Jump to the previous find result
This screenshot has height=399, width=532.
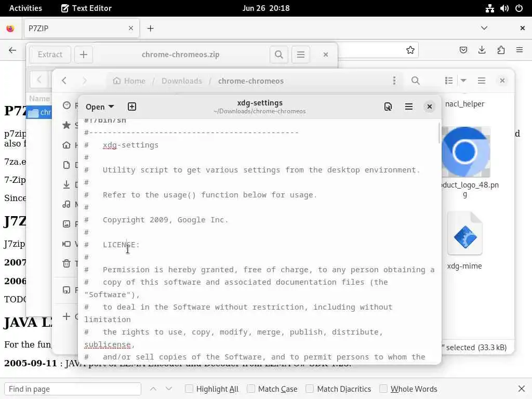(x=153, y=389)
